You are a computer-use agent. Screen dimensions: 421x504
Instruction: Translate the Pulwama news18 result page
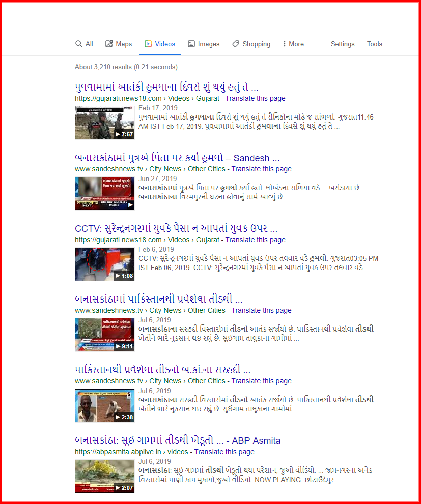coord(255,98)
